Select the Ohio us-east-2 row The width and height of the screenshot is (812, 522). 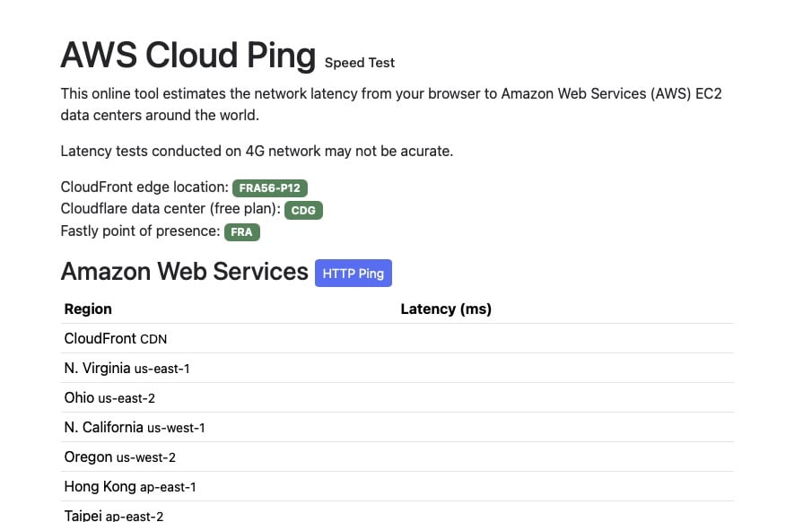(397, 397)
